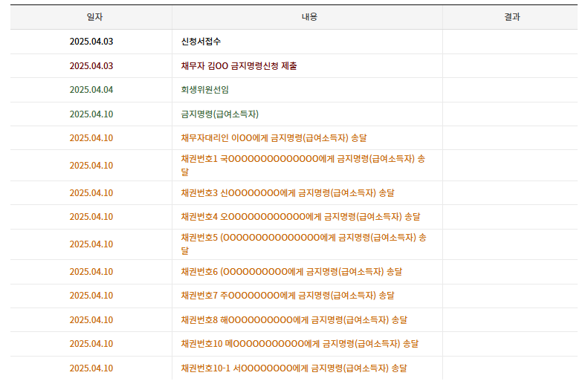The image size is (588, 387).
Task: Select the 채무자대리인 이OO 송달 entry
Action: (x=274, y=138)
